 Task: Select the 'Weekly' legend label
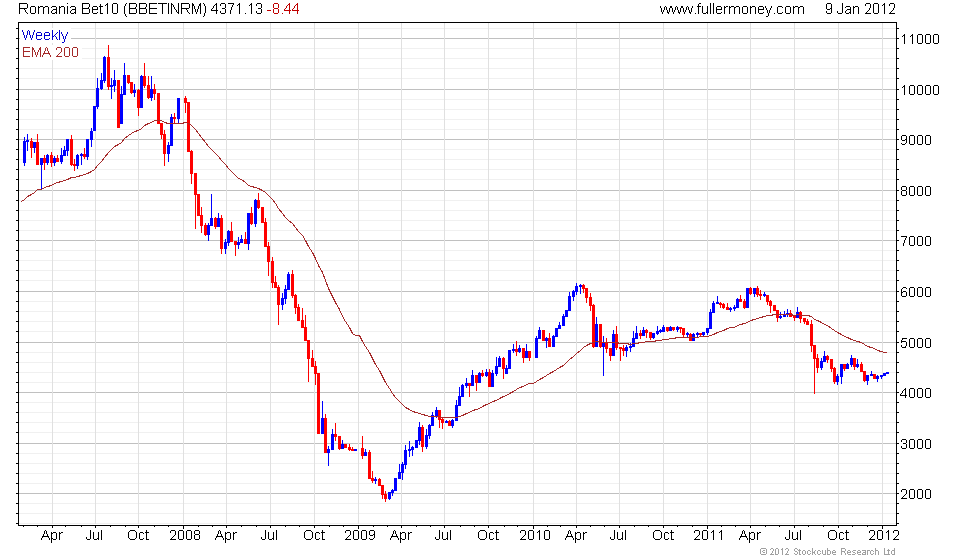[x=45, y=35]
